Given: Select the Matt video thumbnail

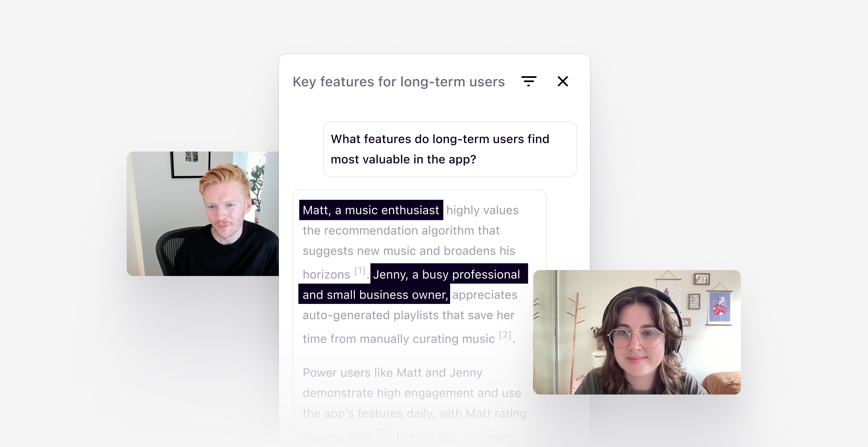Looking at the screenshot, I should (x=203, y=214).
